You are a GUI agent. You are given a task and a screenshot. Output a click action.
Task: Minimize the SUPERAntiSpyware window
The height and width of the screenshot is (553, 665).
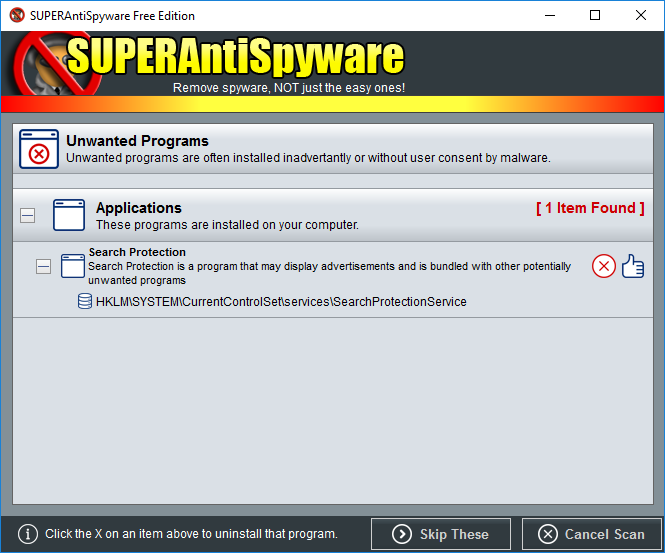pos(550,15)
